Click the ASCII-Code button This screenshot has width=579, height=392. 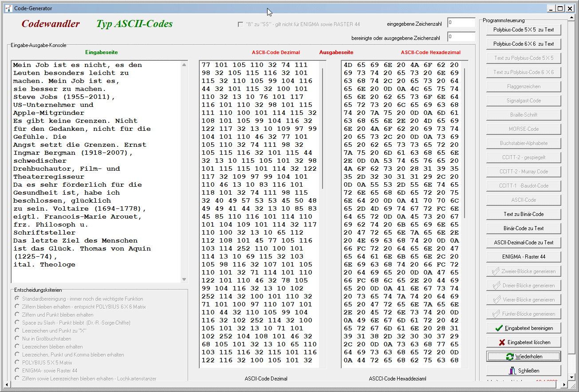pos(524,200)
